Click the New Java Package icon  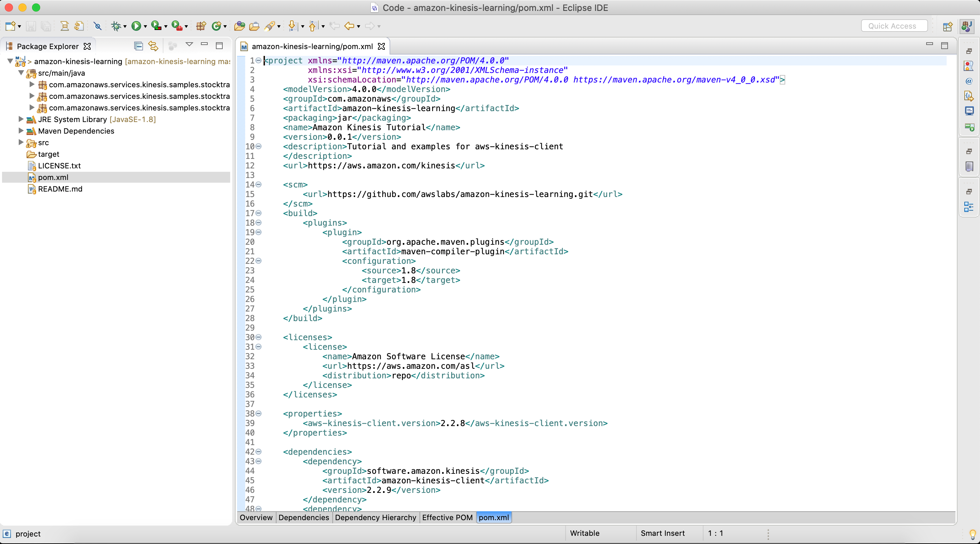(x=201, y=26)
